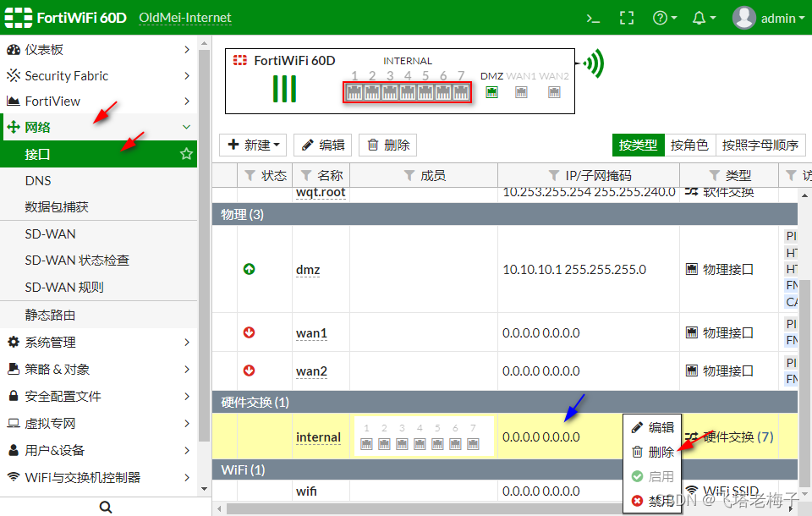The image size is (812, 516).
Task: Select the 接口 interfaces page
Action: [98, 154]
